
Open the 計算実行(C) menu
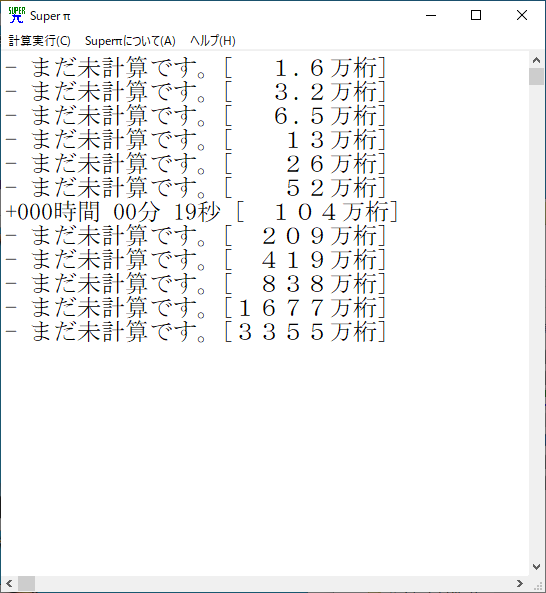pyautogui.click(x=40, y=41)
